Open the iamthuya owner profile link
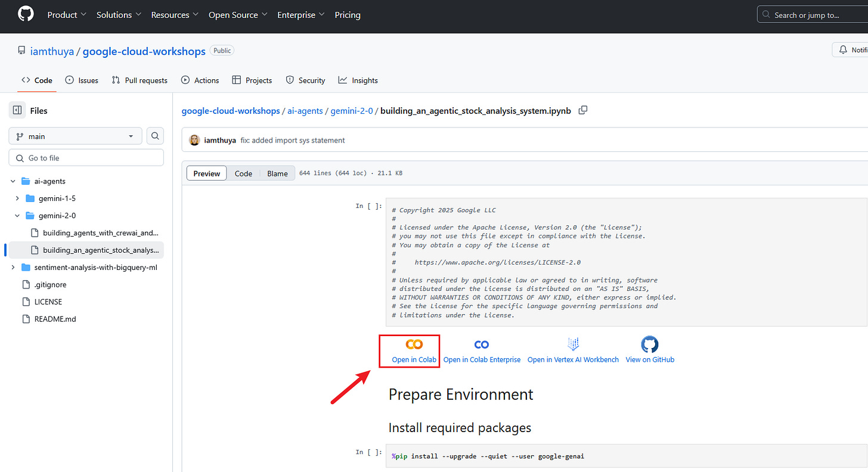The image size is (868, 472). (x=52, y=51)
